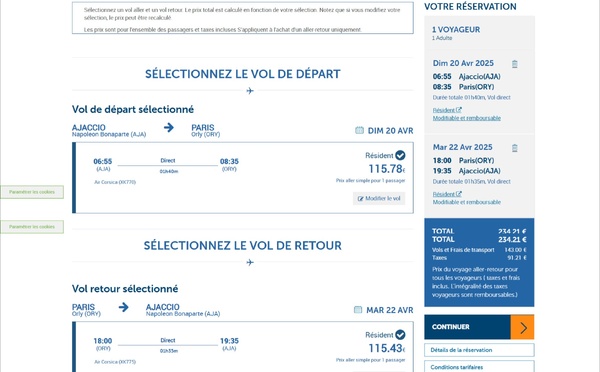The width and height of the screenshot is (600, 372).
Task: Select the 06:55 Ajaccio departure flight card
Action: (243, 178)
